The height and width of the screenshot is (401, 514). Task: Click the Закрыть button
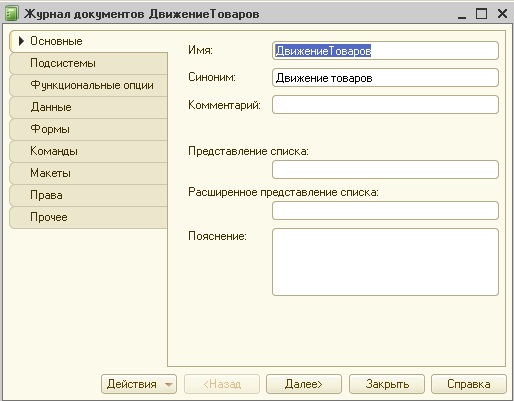[387, 384]
